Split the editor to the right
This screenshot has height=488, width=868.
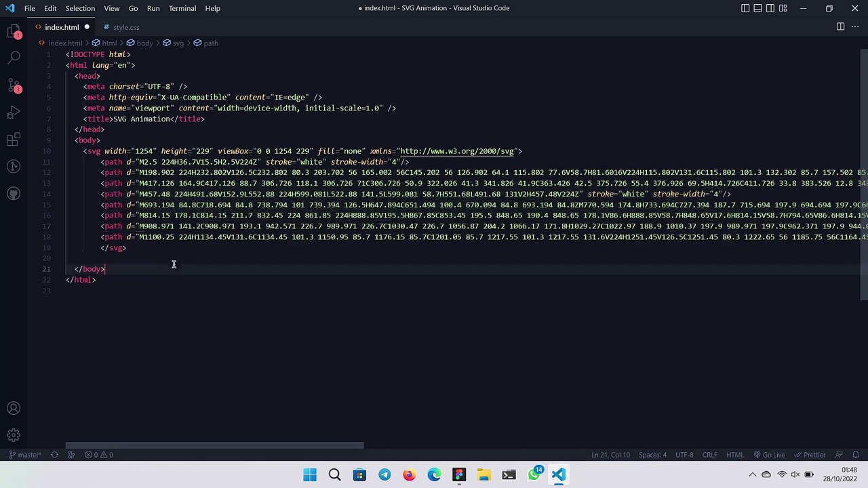coord(840,27)
